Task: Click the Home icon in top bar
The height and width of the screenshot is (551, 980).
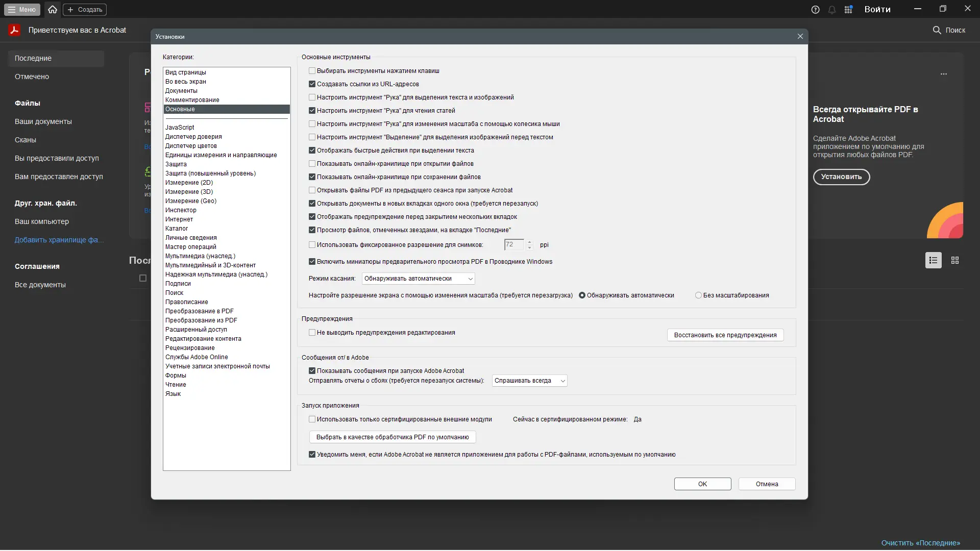Action: [x=53, y=9]
